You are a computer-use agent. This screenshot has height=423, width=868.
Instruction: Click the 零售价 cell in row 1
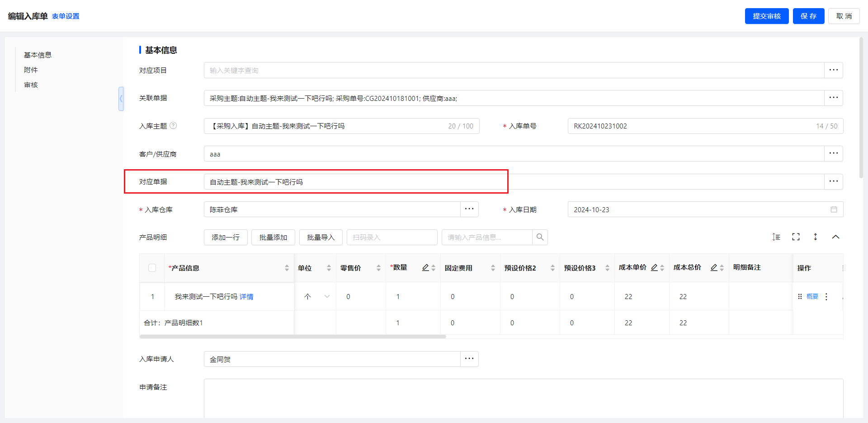tap(361, 297)
